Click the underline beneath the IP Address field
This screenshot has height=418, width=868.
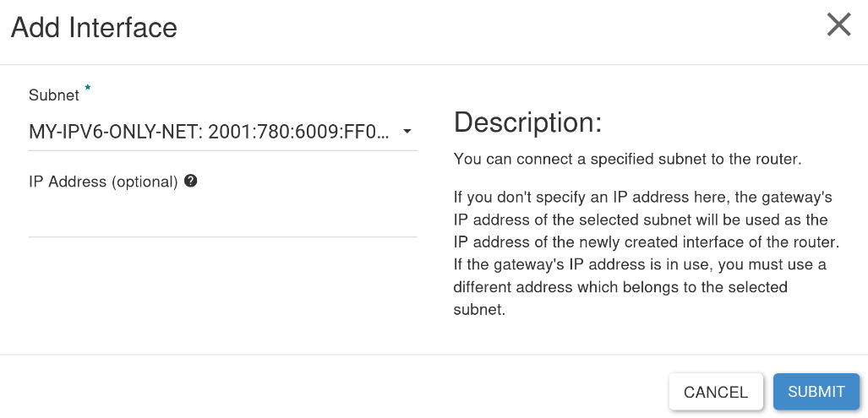pos(222,236)
